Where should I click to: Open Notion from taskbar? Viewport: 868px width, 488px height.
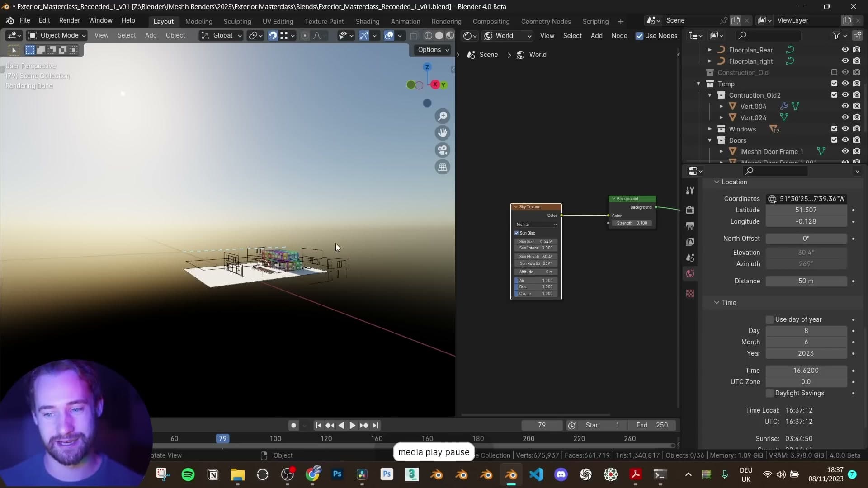pos(213,474)
